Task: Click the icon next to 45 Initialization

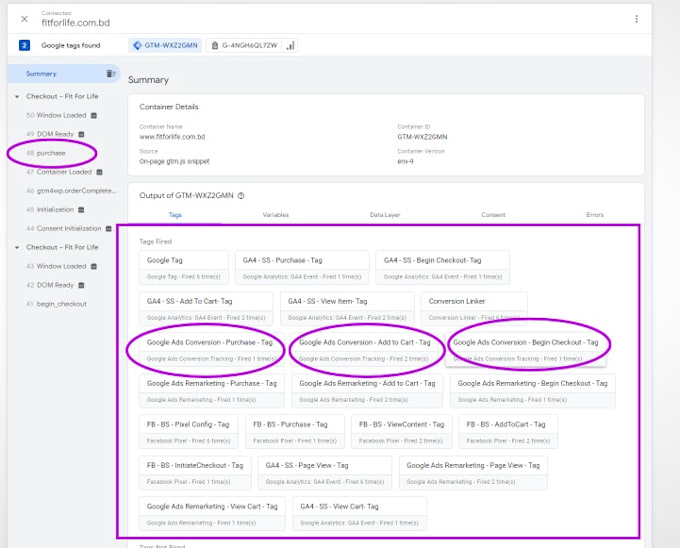Action: [81, 210]
